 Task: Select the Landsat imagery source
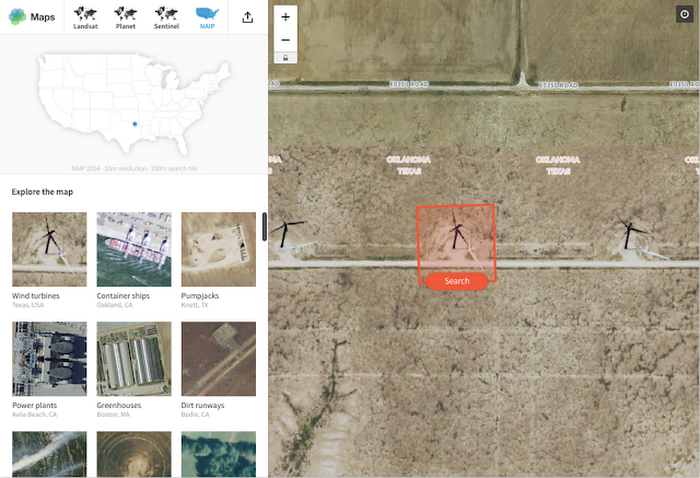pos(85,17)
